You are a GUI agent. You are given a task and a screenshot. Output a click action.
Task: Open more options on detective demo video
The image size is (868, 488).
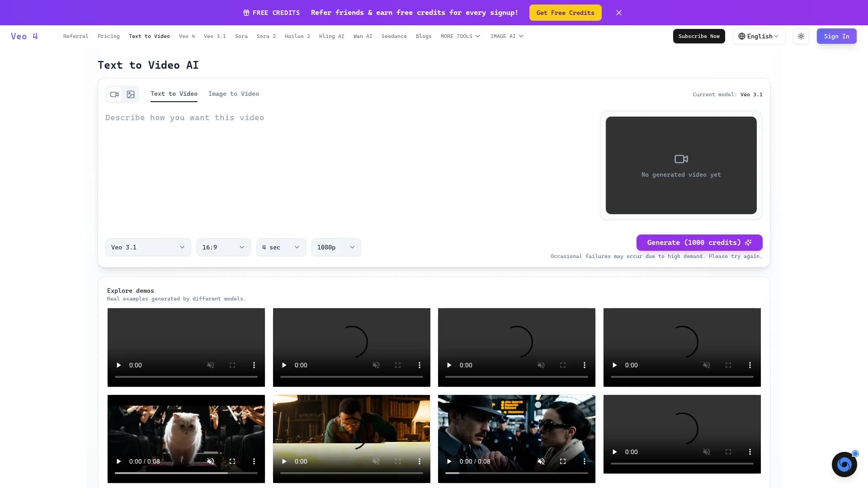point(585,461)
